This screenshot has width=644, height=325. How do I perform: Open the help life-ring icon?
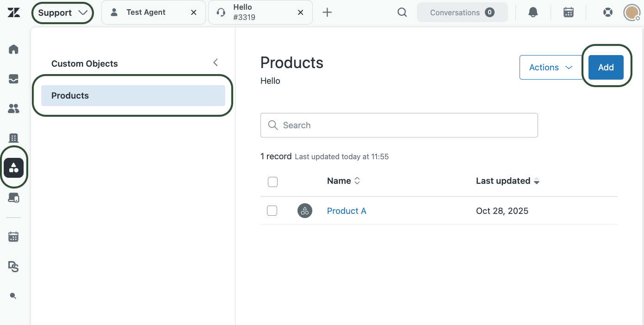pos(607,12)
